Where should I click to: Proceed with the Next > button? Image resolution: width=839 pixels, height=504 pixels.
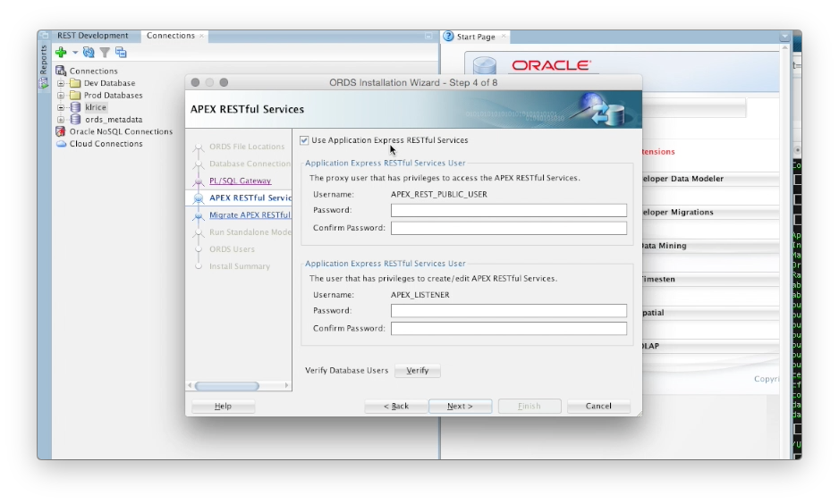tap(460, 407)
